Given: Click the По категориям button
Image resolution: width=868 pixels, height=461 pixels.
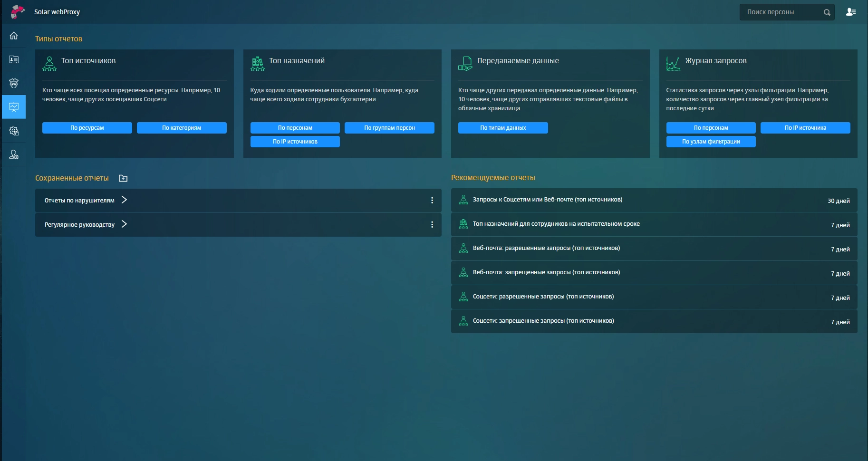Looking at the screenshot, I should pos(182,128).
